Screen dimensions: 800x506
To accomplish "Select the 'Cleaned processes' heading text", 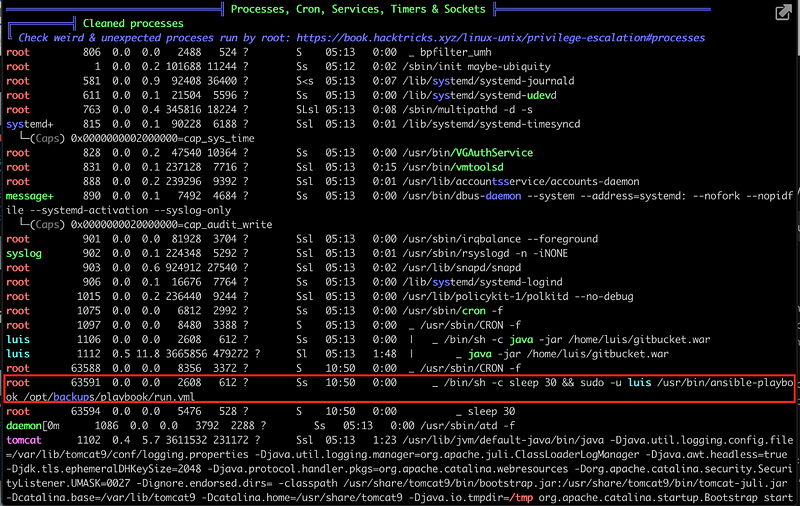I will (x=133, y=23).
